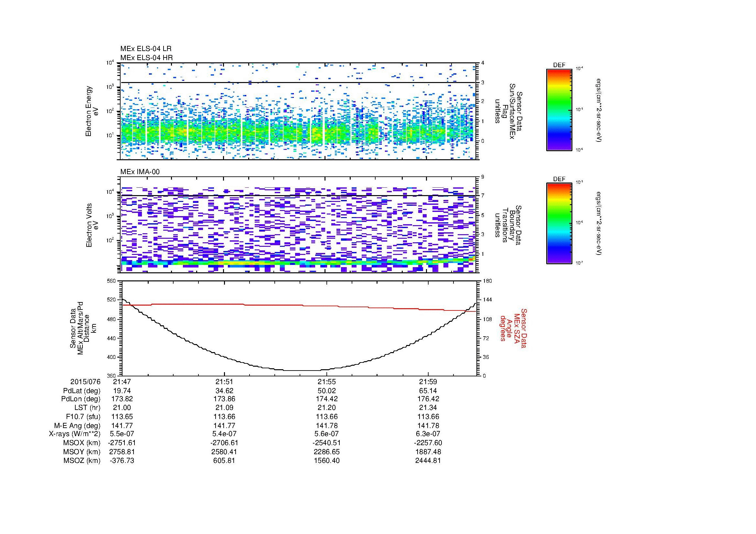
Task: Click the '21:59' time tick label
Action: (x=428, y=382)
